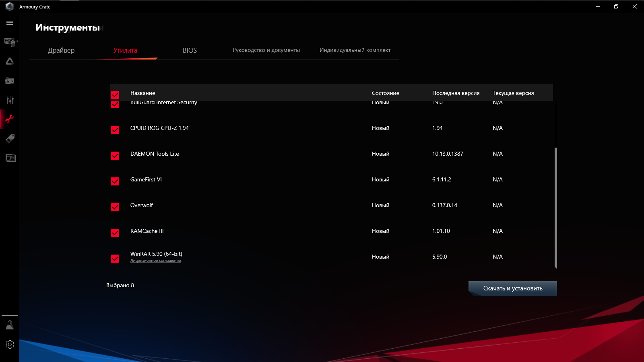Select the Утилита tab
The height and width of the screenshot is (362, 644).
coord(125,50)
